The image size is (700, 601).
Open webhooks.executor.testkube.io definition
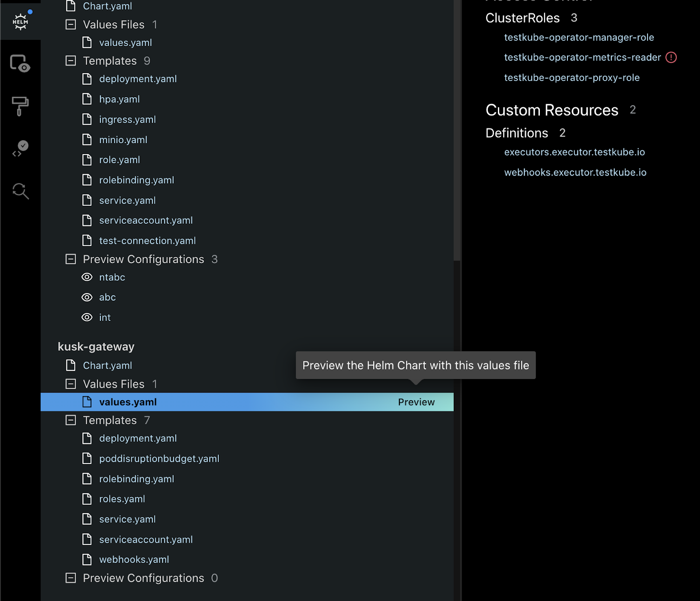coord(575,172)
